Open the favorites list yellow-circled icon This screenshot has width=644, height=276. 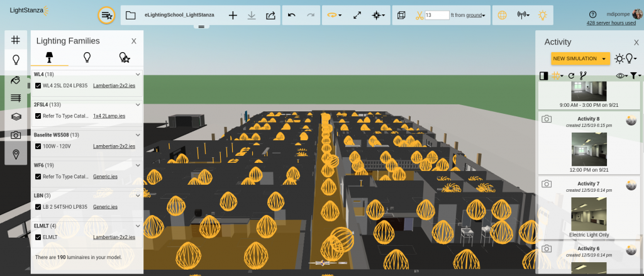106,15
